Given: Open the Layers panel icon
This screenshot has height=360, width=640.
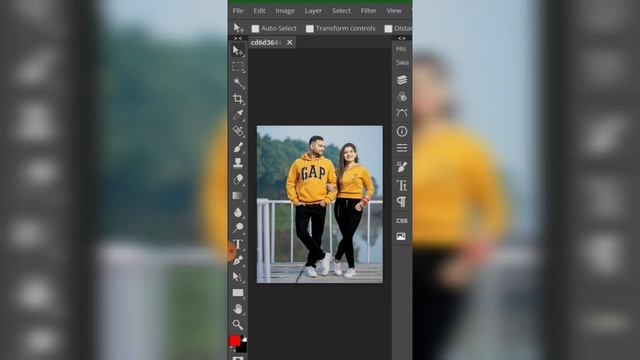Looking at the screenshot, I should (402, 80).
